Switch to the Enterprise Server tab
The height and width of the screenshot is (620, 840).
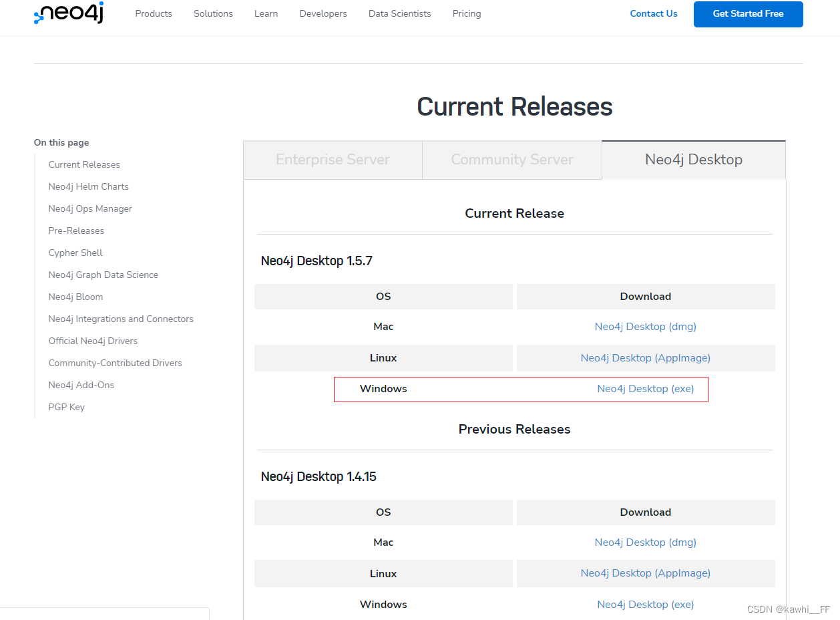click(333, 160)
